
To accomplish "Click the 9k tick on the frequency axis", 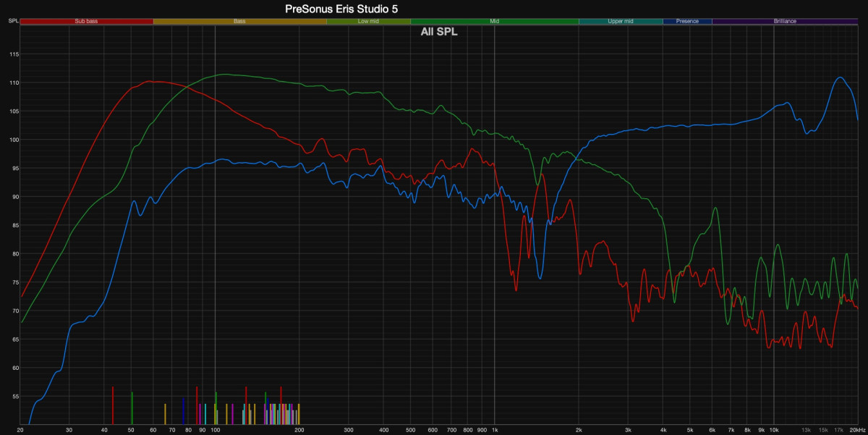I will (x=761, y=430).
